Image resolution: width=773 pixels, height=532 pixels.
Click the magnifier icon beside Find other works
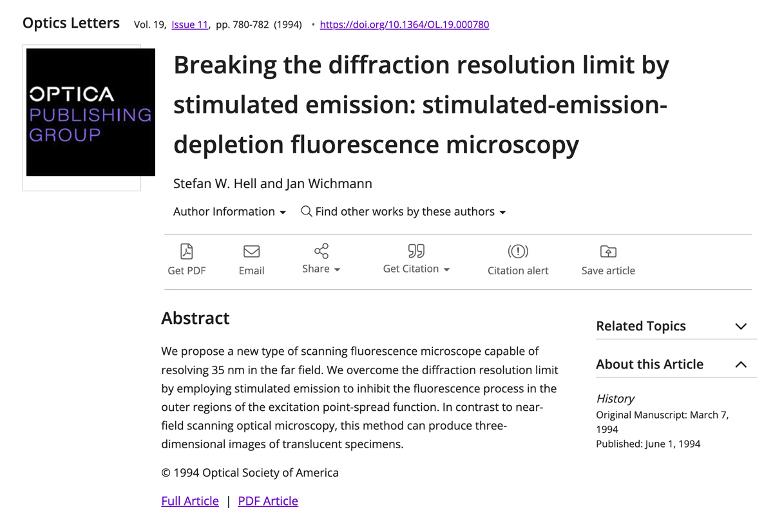tap(307, 211)
